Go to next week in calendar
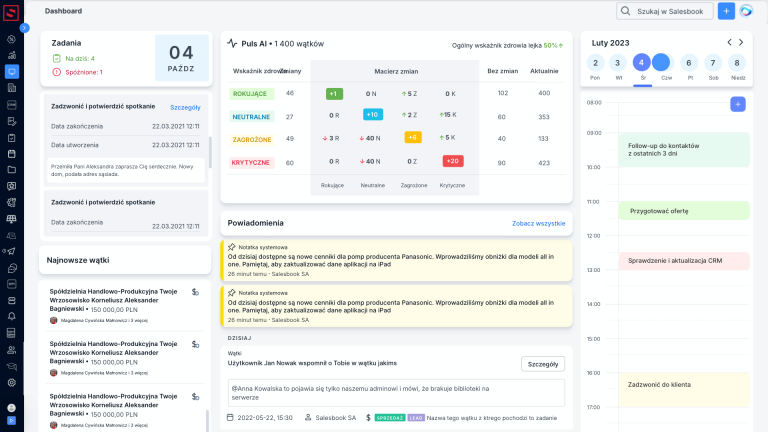This screenshot has width=768, height=432. pyautogui.click(x=742, y=42)
